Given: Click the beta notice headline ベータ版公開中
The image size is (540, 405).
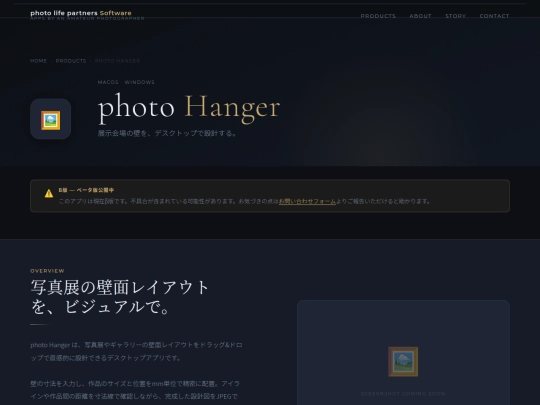Looking at the screenshot, I should click(86, 190).
